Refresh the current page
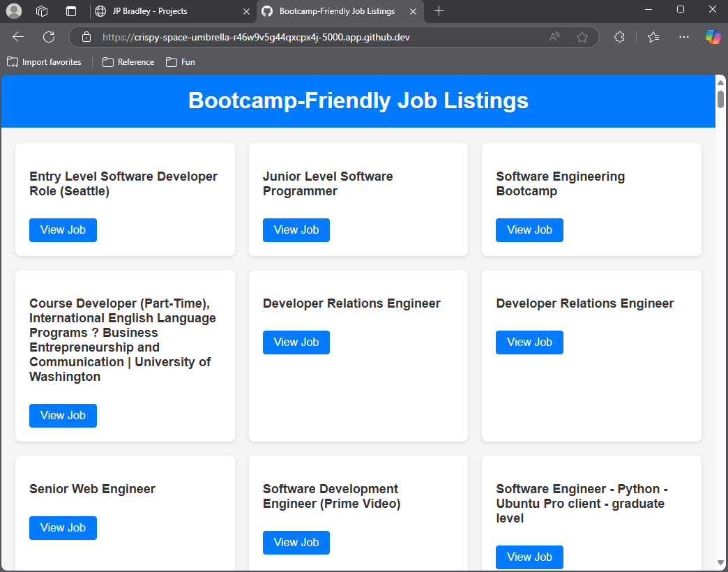 point(49,37)
